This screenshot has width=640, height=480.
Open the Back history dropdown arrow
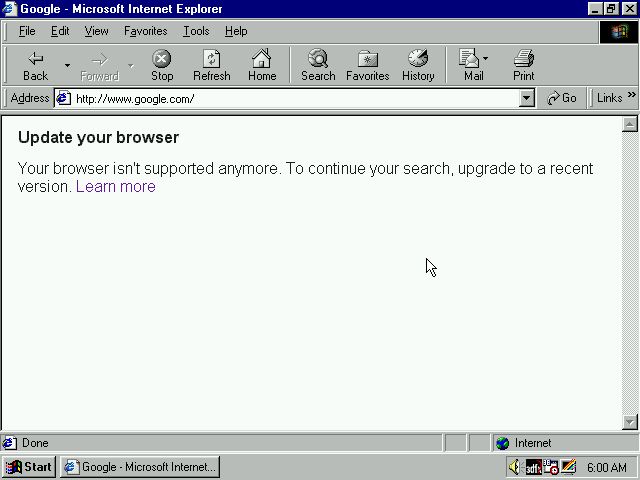[67, 65]
